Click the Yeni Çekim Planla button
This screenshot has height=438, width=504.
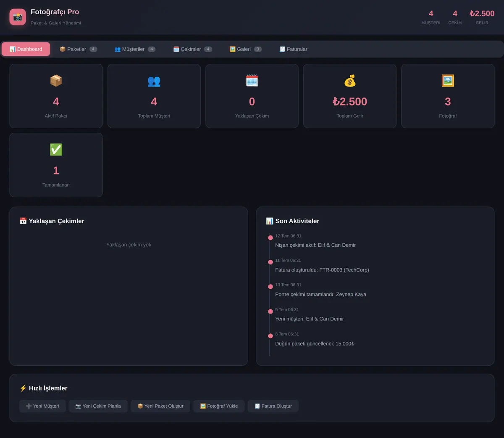pos(98,406)
